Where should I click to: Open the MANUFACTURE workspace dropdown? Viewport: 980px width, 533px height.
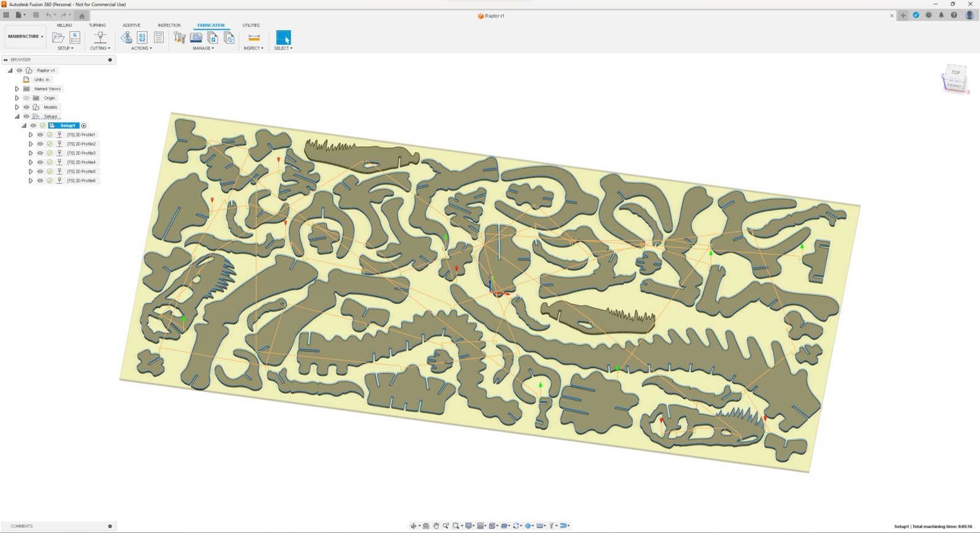click(25, 37)
